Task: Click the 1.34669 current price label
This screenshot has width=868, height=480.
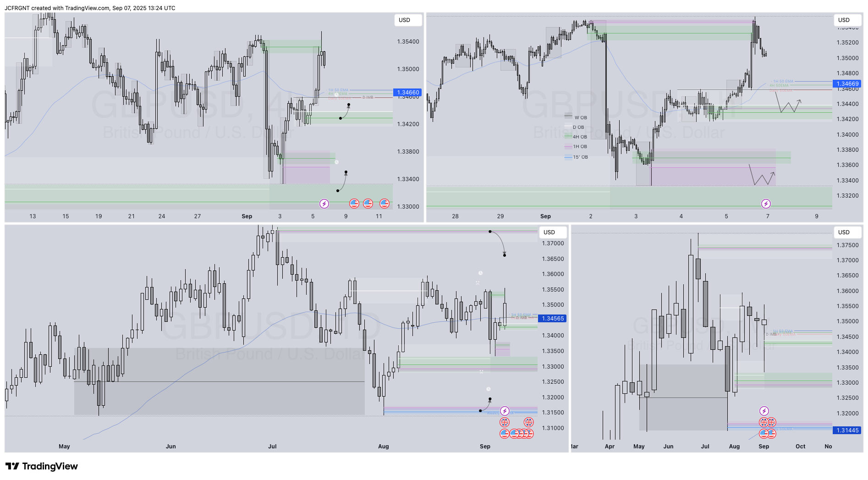Action: [x=847, y=84]
